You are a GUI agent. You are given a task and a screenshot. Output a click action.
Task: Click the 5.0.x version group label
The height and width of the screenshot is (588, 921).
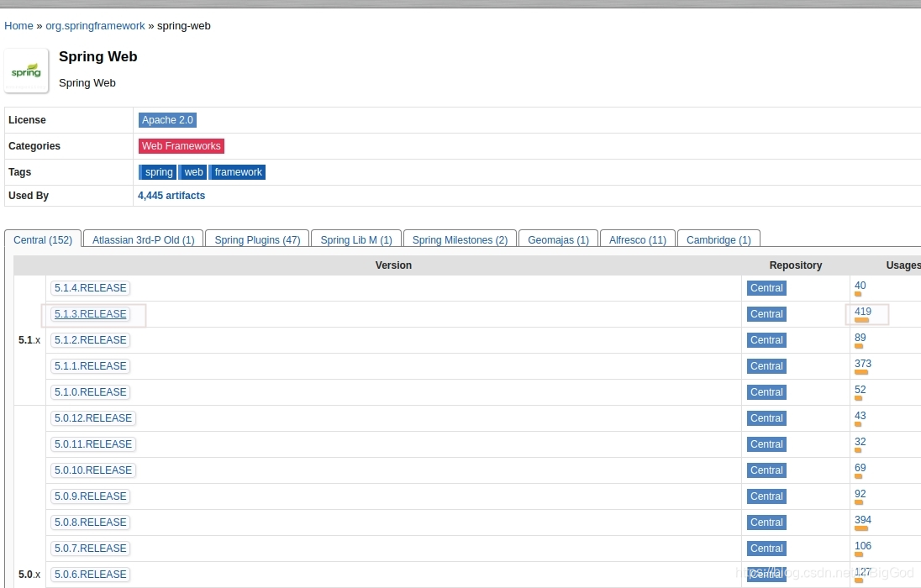29,575
